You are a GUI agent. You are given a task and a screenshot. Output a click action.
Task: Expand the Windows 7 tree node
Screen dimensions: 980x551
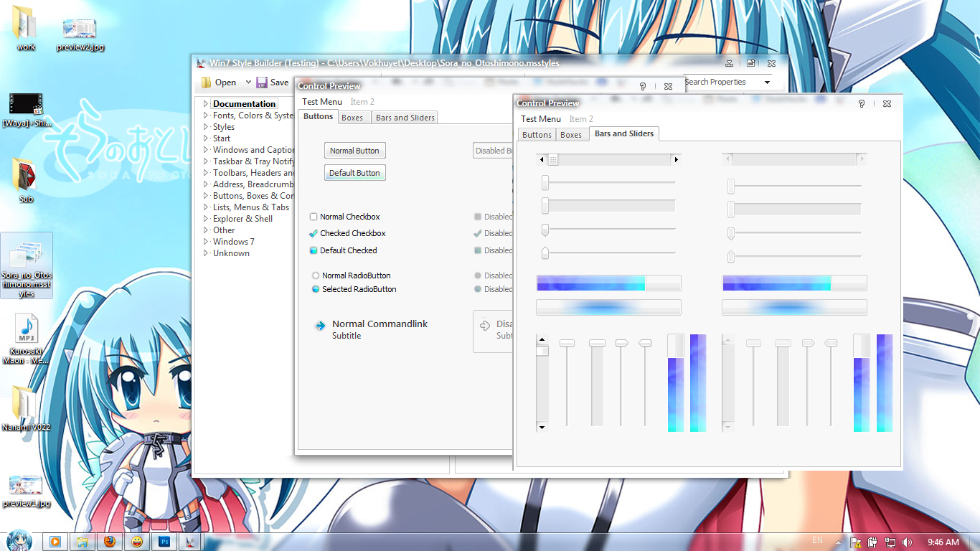click(206, 242)
